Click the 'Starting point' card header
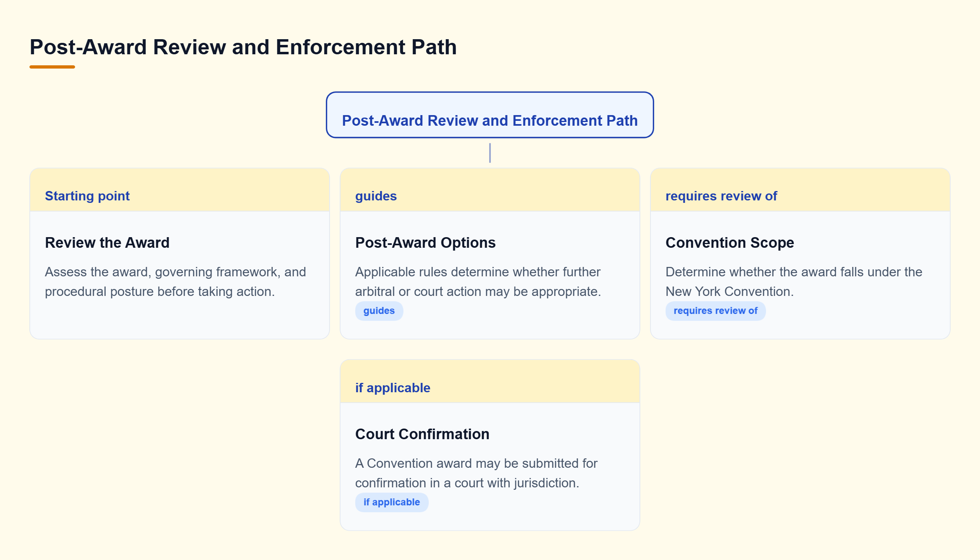The width and height of the screenshot is (980, 560). [x=180, y=190]
